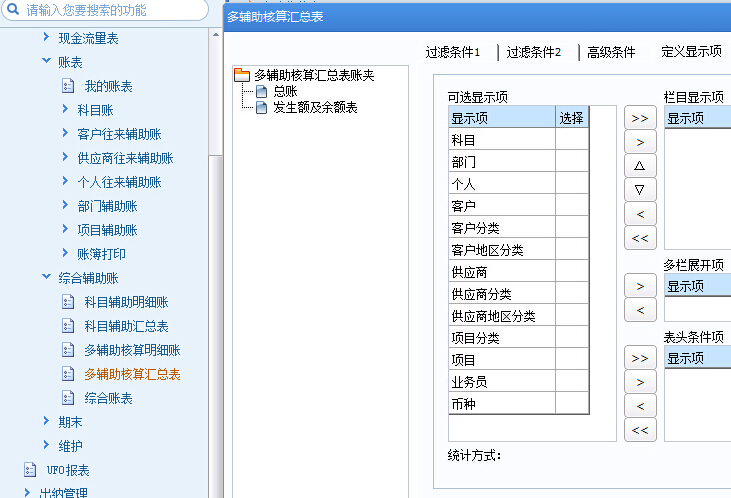Switch to the 过滤条件1 tab
The width and height of the screenshot is (731, 498).
(453, 52)
